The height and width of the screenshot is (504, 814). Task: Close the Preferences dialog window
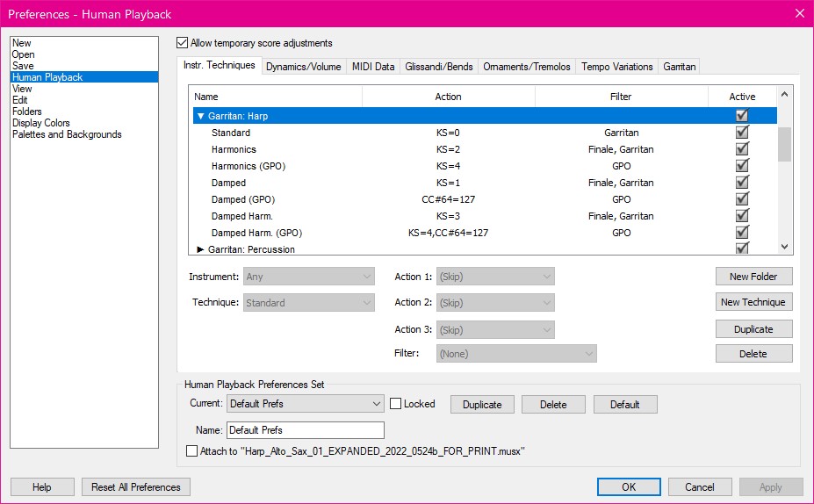[799, 13]
